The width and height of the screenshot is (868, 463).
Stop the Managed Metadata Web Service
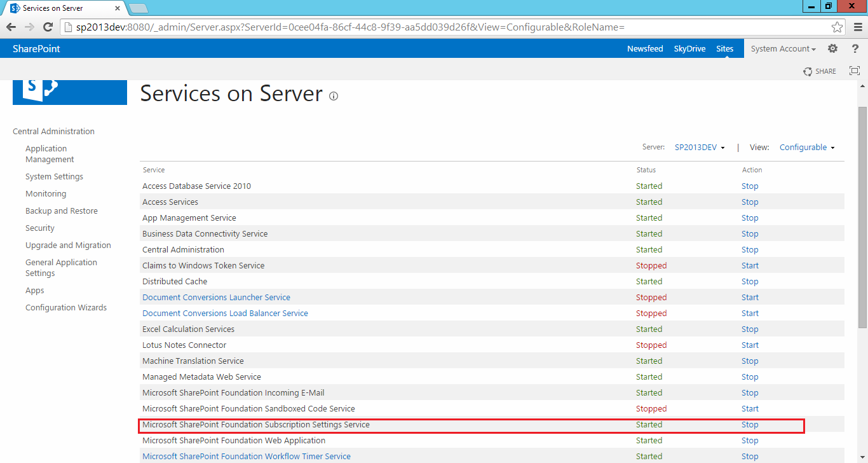[x=750, y=377]
